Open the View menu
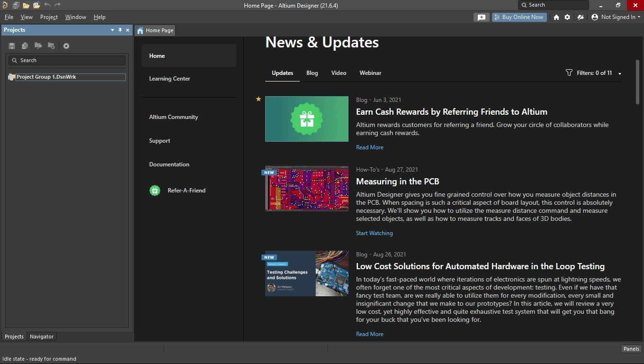 tap(27, 17)
